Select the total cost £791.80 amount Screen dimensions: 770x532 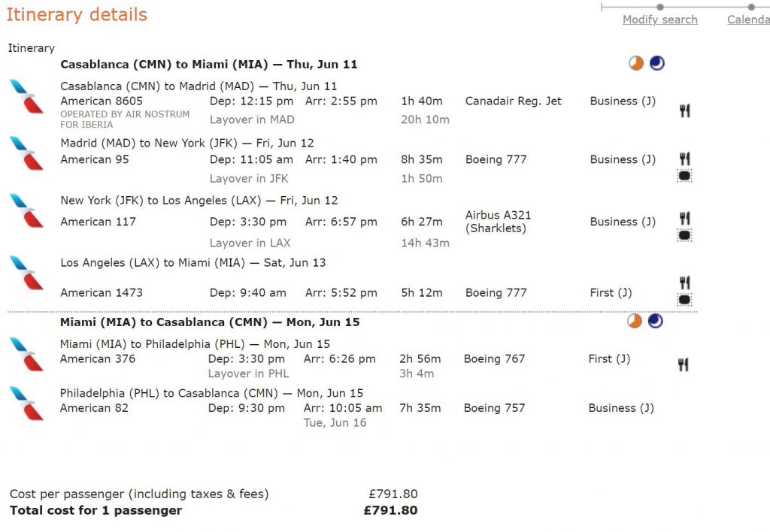pyautogui.click(x=390, y=510)
